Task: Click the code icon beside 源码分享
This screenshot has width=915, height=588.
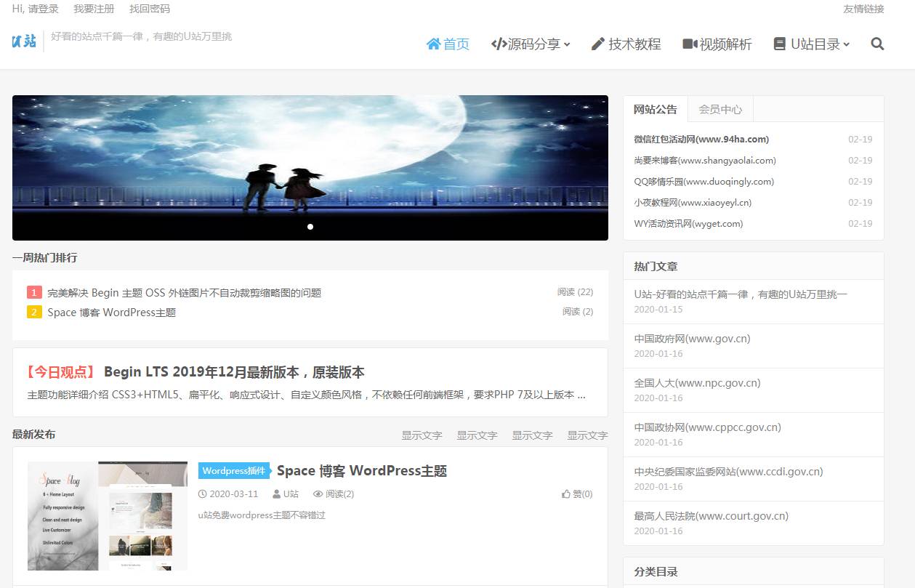Action: (x=499, y=44)
